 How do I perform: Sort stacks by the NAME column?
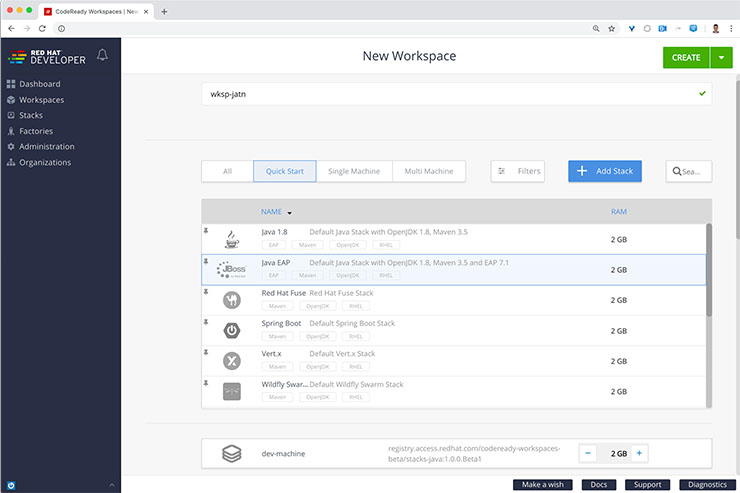pyautogui.click(x=272, y=212)
